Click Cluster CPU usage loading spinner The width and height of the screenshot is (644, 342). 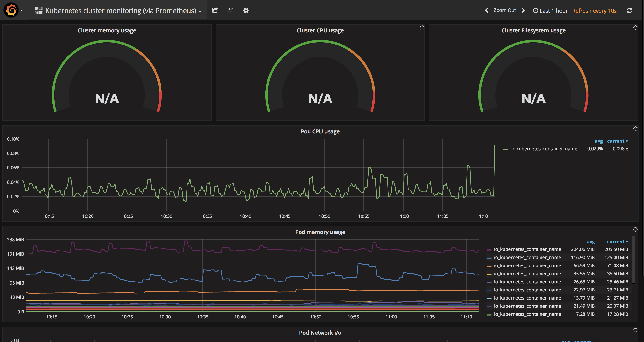422,28
